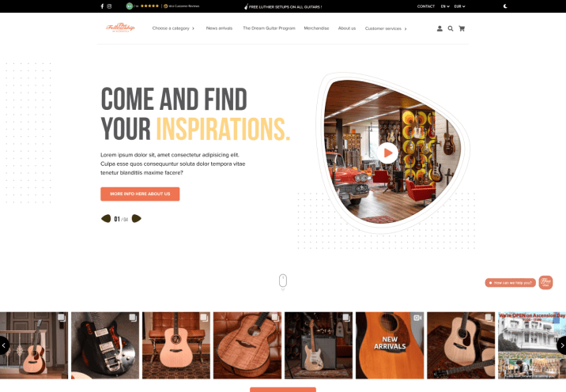This screenshot has height=392, width=566.
Task: Open the Facebook page icon
Action: [102, 6]
